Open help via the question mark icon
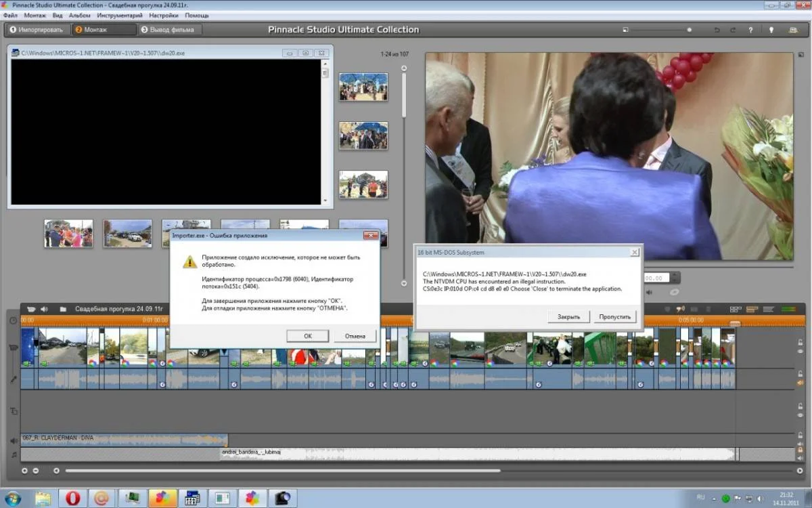Viewport: 812px width, 508px height. 750,30
